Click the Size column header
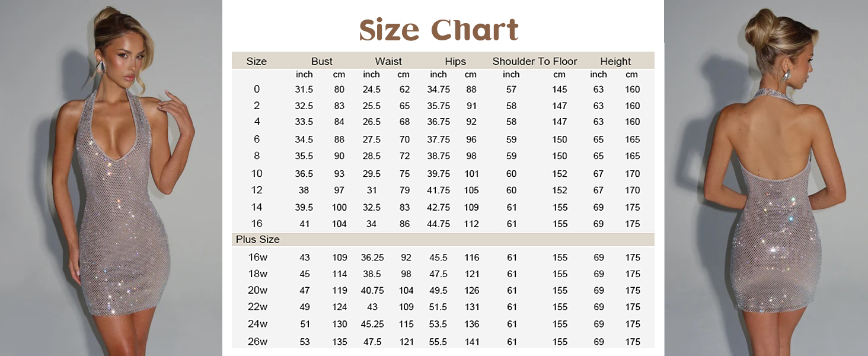 point(257,61)
